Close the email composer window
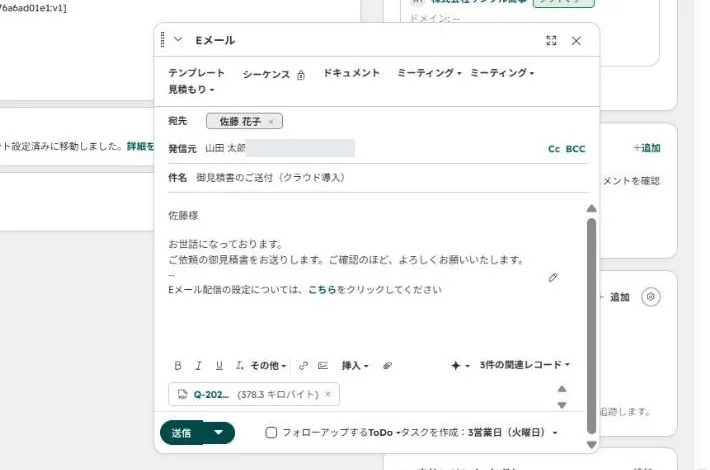The width and height of the screenshot is (710, 470). [576, 41]
